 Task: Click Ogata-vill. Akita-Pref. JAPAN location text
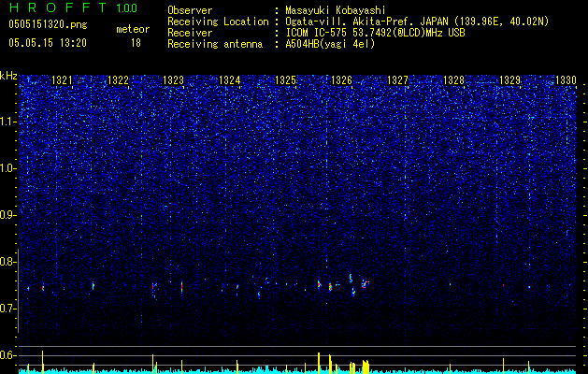coord(417,22)
